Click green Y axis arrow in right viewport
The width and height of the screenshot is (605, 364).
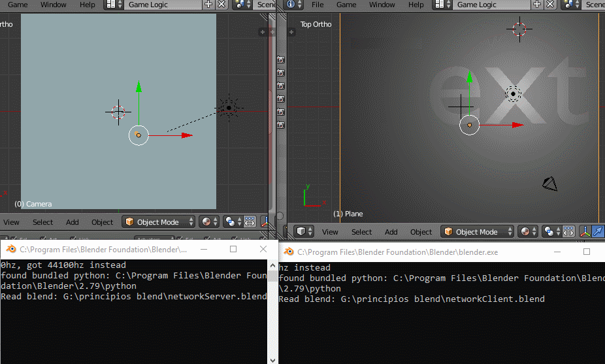tap(470, 77)
